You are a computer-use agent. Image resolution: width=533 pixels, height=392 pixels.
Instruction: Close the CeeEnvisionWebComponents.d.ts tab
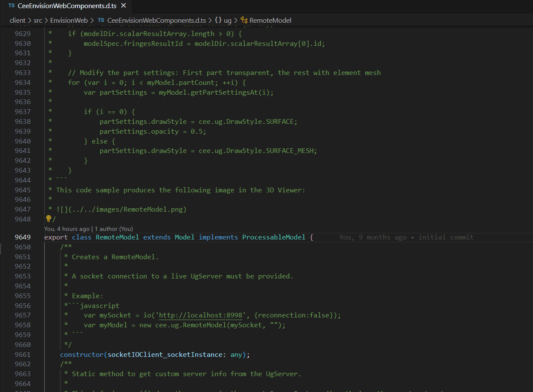[x=123, y=6]
